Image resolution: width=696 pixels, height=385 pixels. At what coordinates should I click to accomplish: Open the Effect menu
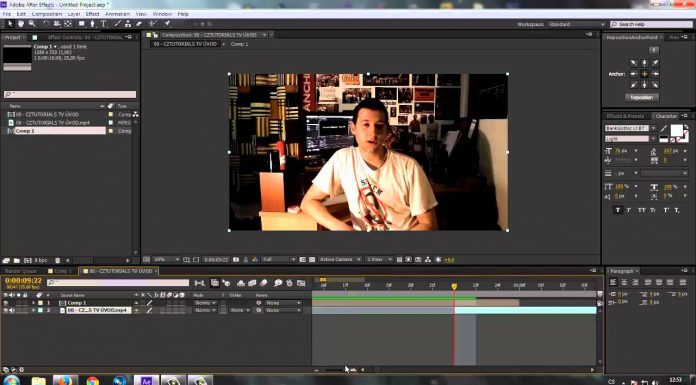pyautogui.click(x=92, y=14)
